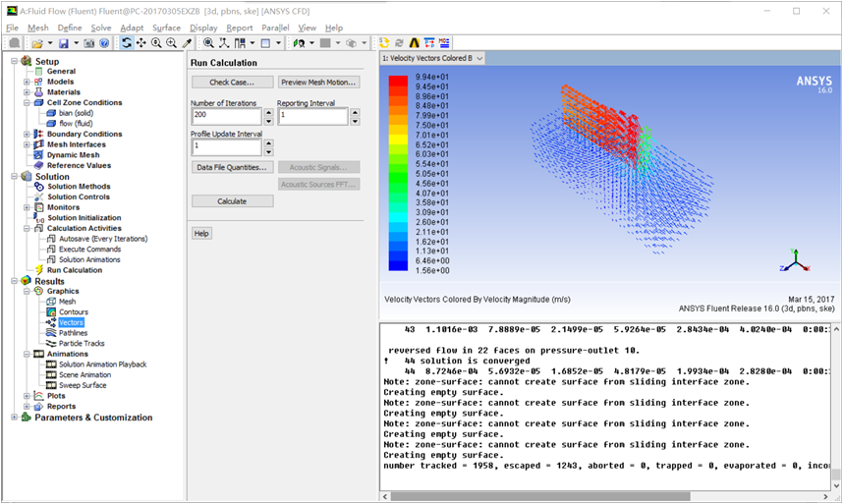Expand the Boundary Conditions node
The width and height of the screenshot is (843, 504).
coord(27,134)
